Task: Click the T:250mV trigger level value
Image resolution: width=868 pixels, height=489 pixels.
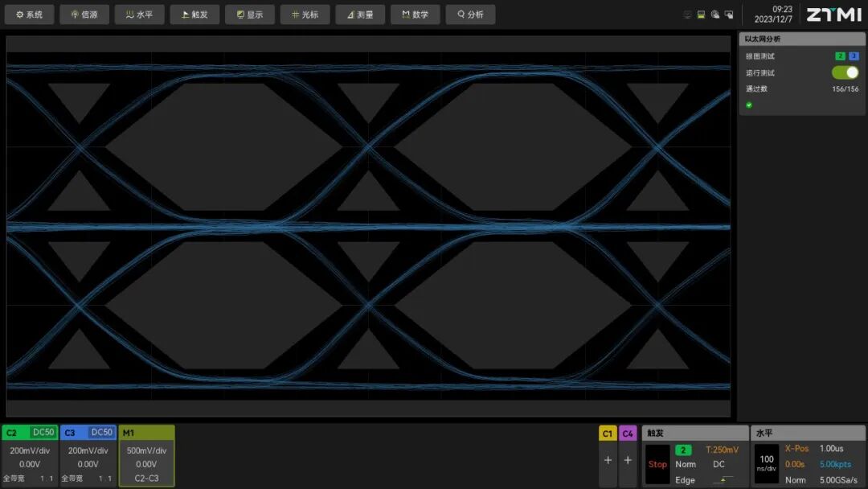Action: [722, 450]
